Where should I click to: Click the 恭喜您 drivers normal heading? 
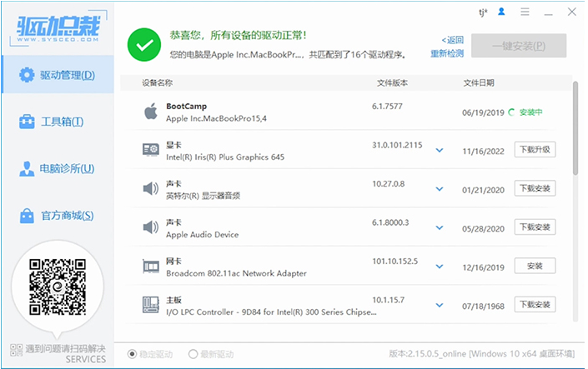tap(239, 35)
